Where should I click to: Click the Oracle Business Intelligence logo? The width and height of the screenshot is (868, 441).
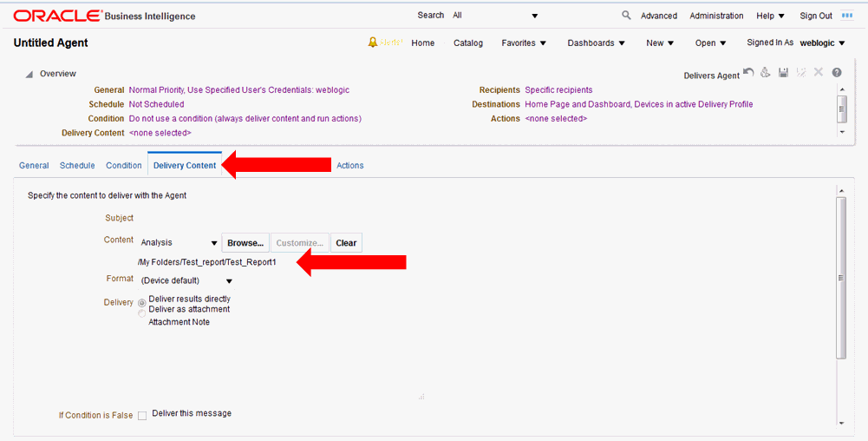pyautogui.click(x=105, y=16)
